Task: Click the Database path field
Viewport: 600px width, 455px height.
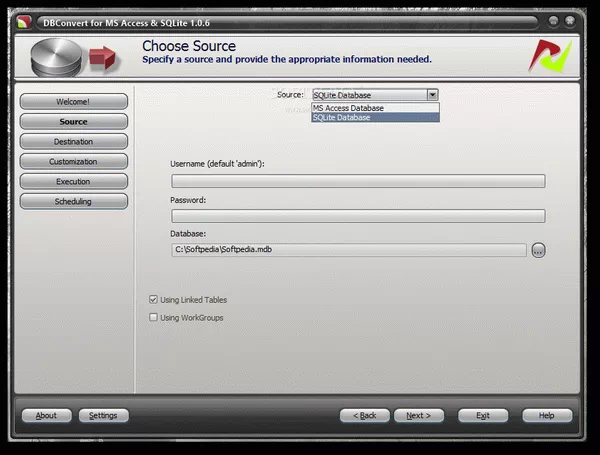Action: click(349, 250)
